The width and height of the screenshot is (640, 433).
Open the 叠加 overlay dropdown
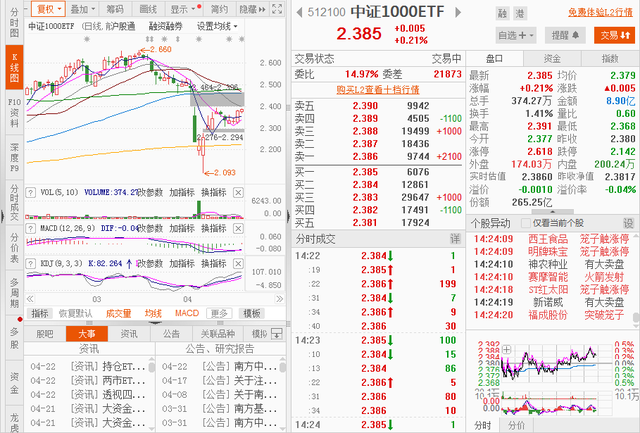pos(82,9)
